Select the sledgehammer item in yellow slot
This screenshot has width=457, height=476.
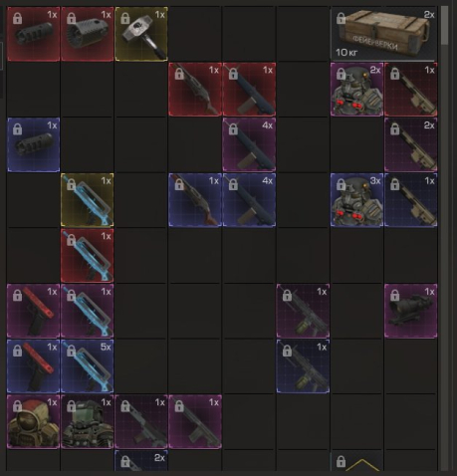[141, 34]
